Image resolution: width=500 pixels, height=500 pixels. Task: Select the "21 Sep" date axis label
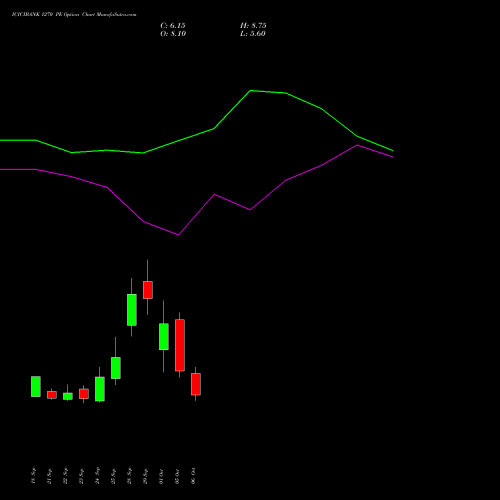coord(49,476)
